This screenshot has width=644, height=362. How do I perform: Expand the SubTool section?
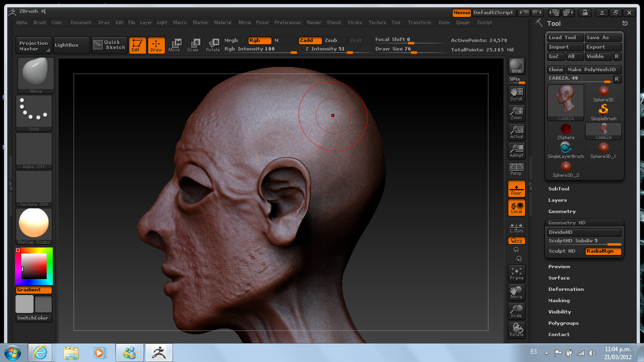[559, 189]
